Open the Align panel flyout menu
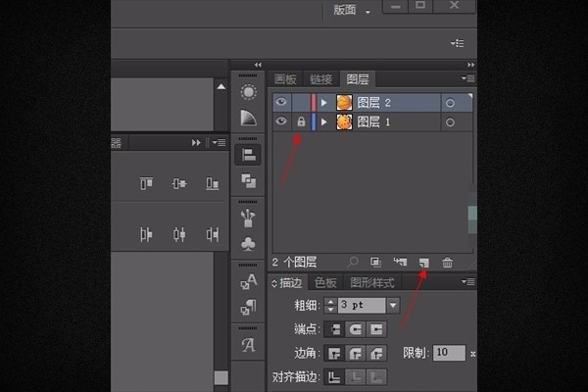 coord(219,142)
